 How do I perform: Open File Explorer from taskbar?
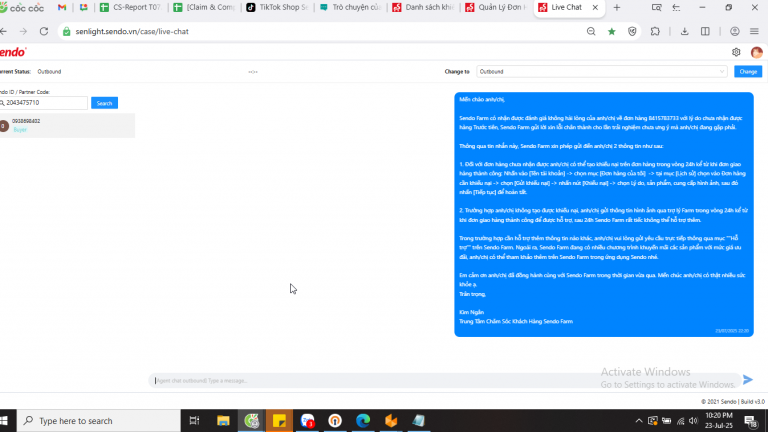223,421
